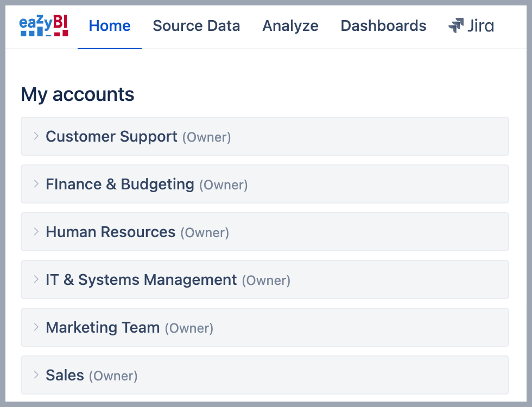Go to the Analyze tab
This screenshot has height=407, width=532.
point(290,26)
